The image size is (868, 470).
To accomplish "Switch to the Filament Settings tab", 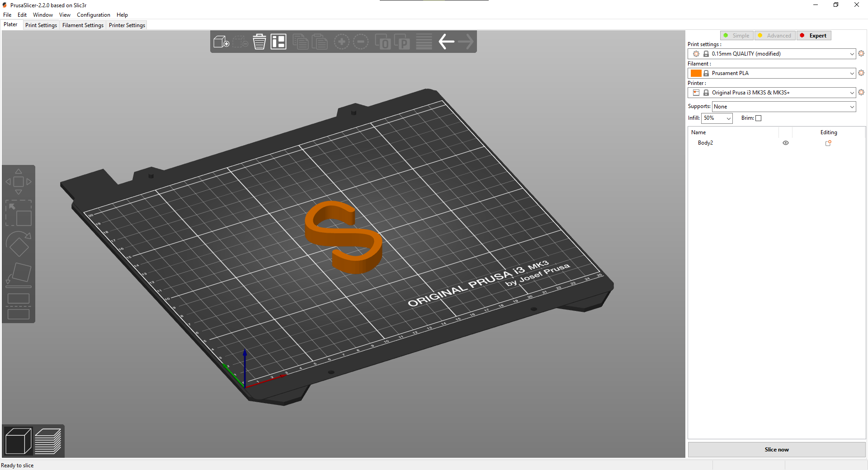I will pyautogui.click(x=83, y=25).
